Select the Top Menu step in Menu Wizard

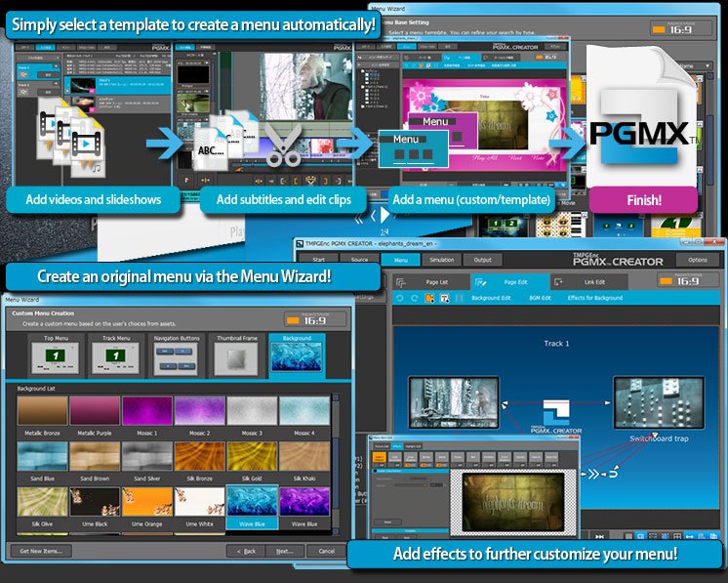[x=56, y=355]
